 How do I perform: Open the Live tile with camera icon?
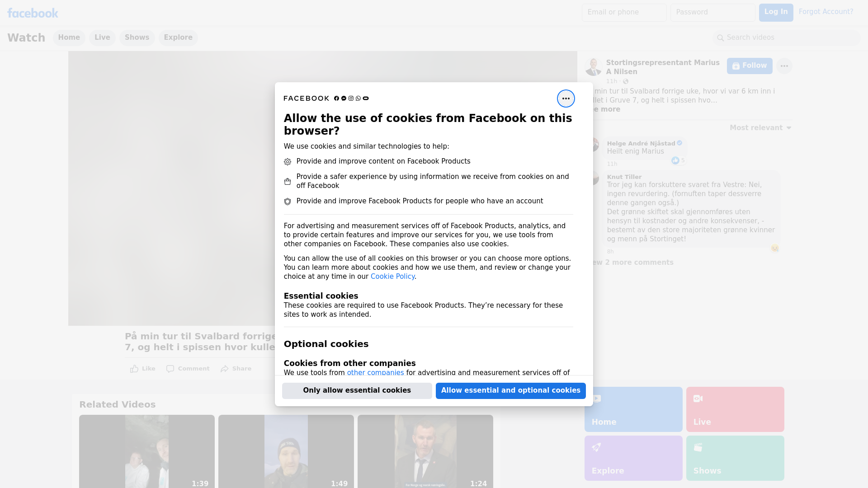point(735,409)
